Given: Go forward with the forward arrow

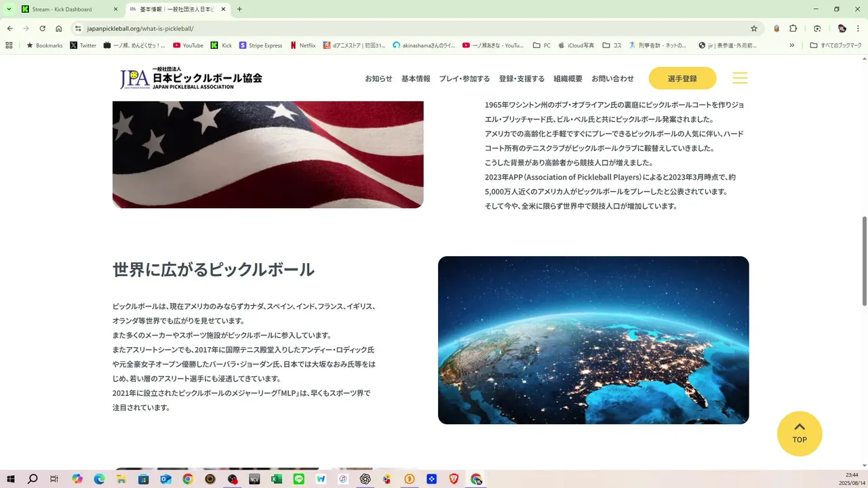Looking at the screenshot, I should coord(26,28).
